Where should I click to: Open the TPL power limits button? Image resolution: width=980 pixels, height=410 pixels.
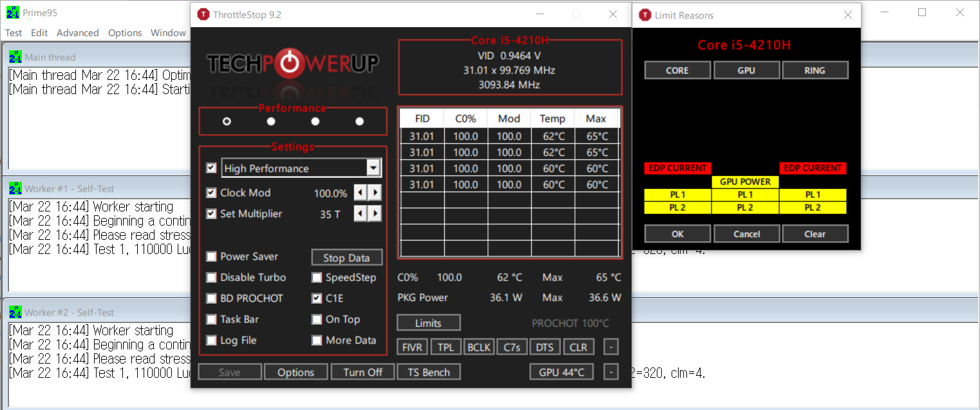(x=446, y=347)
